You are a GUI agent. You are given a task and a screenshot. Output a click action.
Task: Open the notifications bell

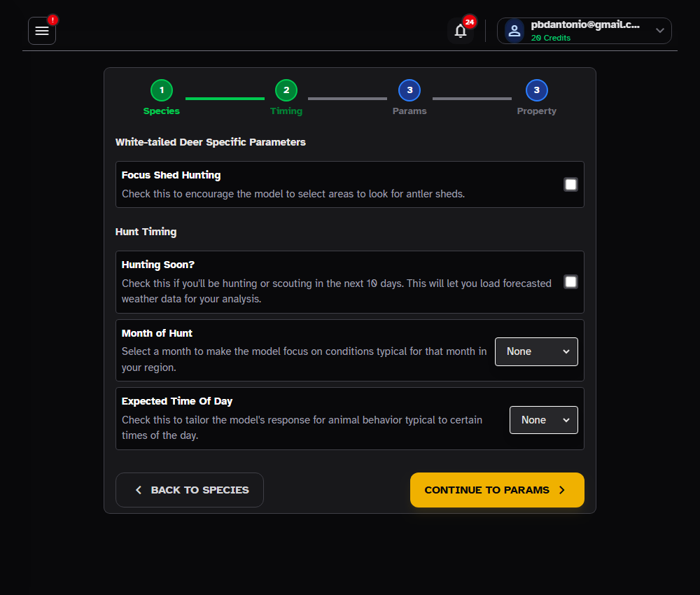(461, 31)
